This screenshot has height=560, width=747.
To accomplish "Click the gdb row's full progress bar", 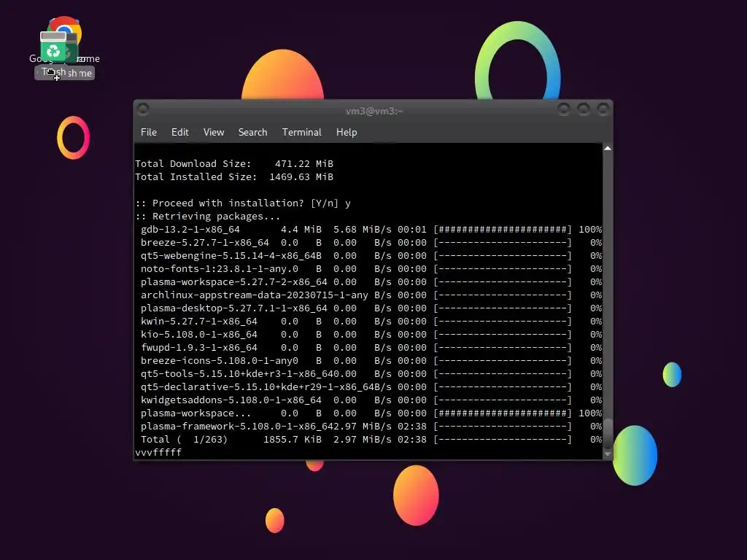I will pos(503,230).
